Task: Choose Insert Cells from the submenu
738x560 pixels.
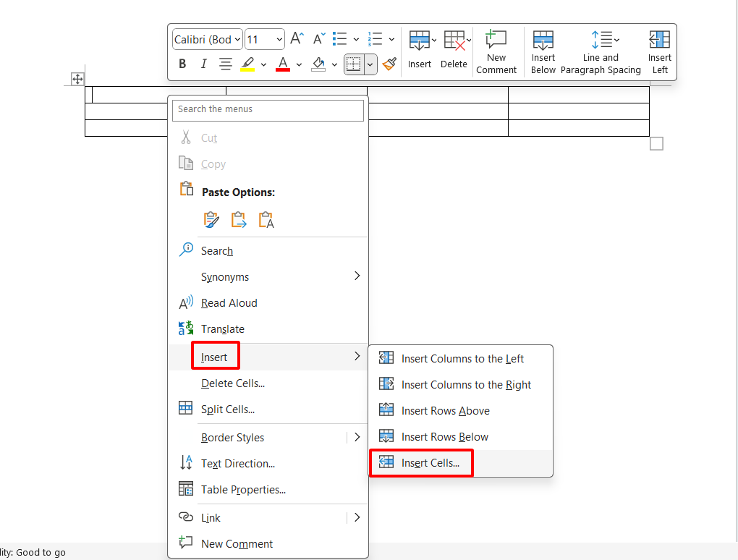Action: pos(430,463)
